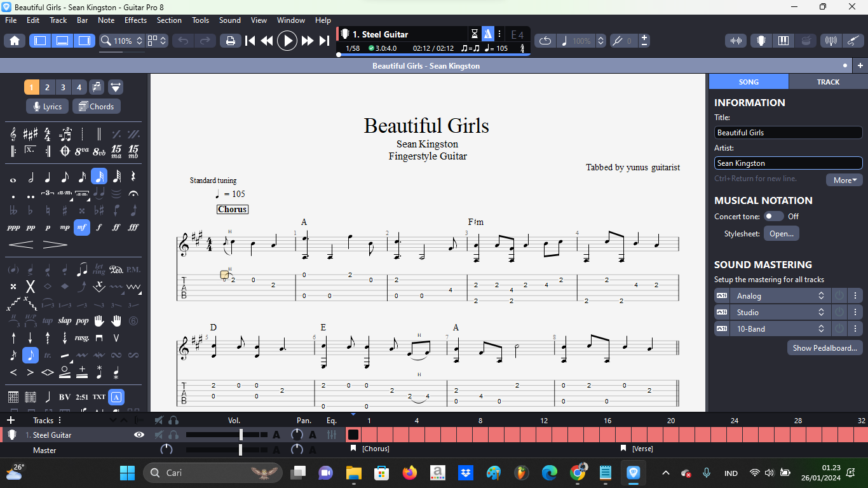
Task: Open the File menu
Action: click(11, 20)
